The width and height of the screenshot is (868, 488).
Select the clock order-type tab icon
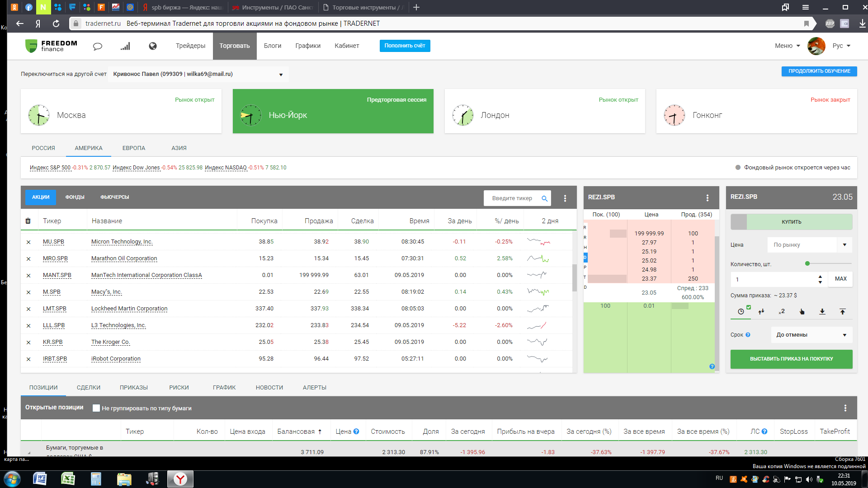[741, 311]
